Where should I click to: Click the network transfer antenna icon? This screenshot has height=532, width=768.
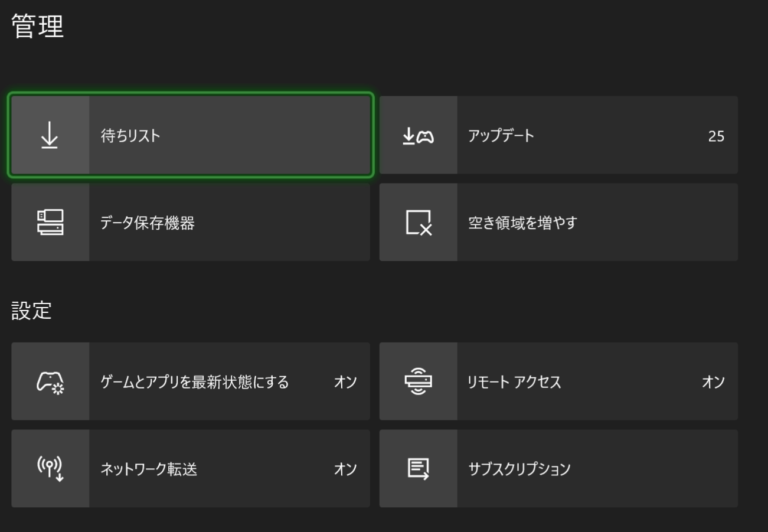coord(50,469)
